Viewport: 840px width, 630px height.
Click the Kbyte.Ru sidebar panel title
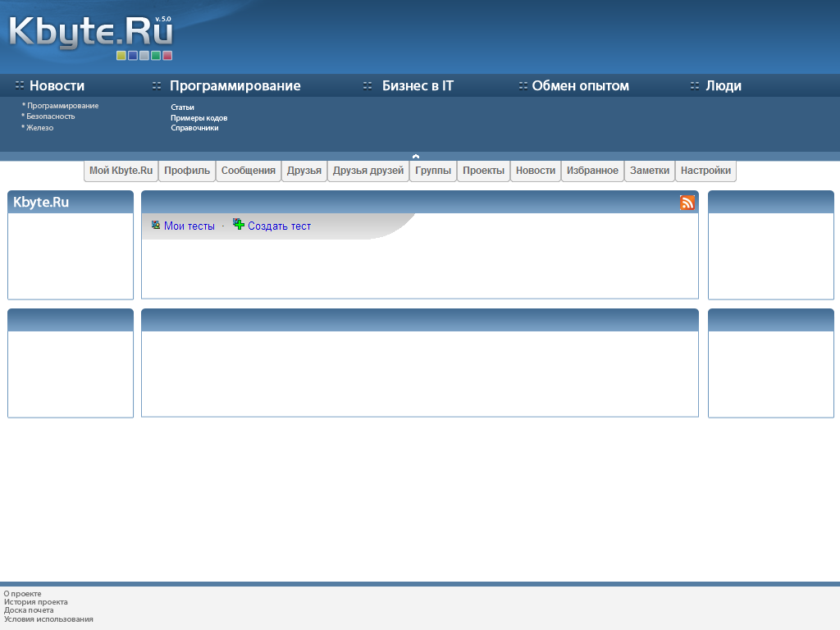click(x=41, y=202)
